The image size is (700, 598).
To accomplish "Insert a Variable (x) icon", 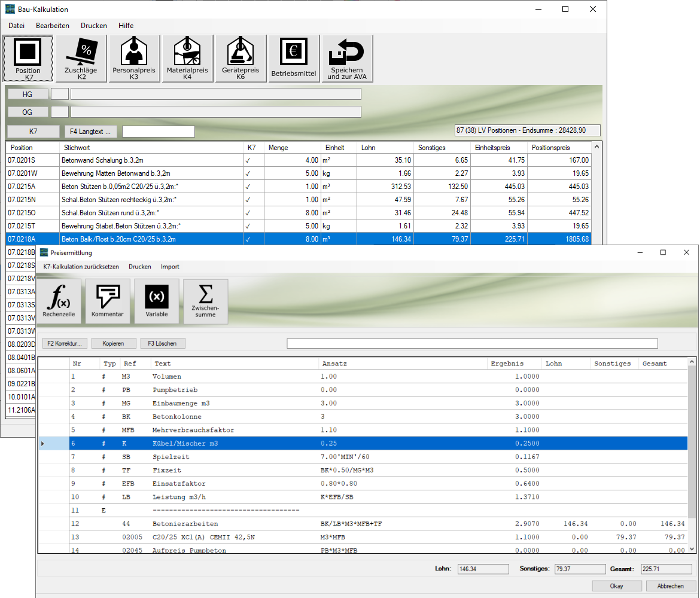I will click(x=157, y=301).
